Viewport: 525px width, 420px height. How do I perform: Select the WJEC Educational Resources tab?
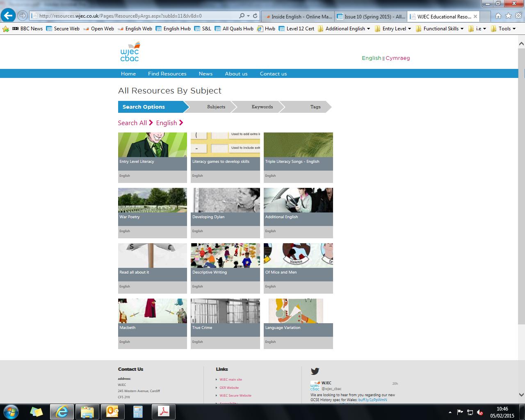click(444, 16)
